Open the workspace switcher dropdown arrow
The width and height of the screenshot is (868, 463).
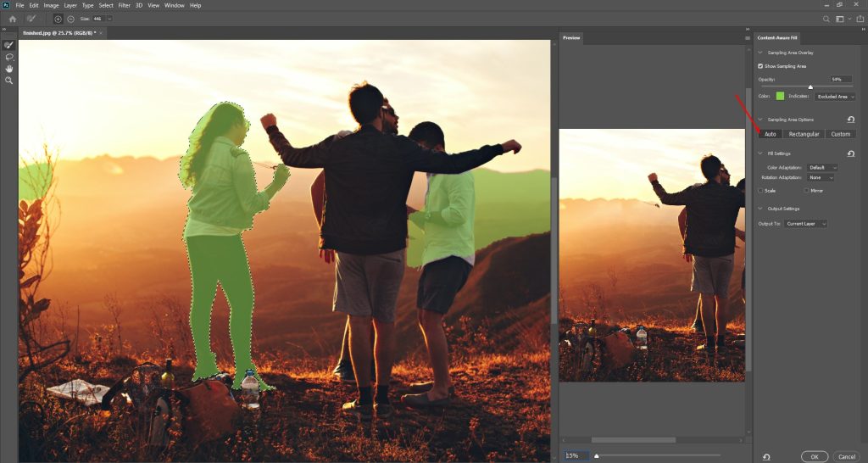click(849, 19)
